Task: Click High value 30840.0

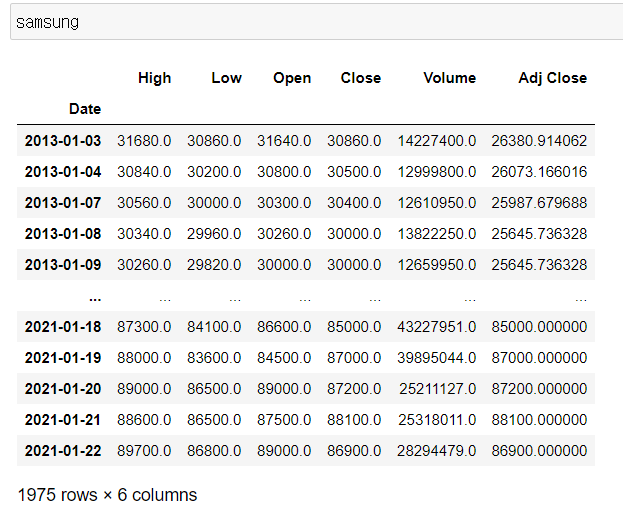Action: pyautogui.click(x=144, y=172)
